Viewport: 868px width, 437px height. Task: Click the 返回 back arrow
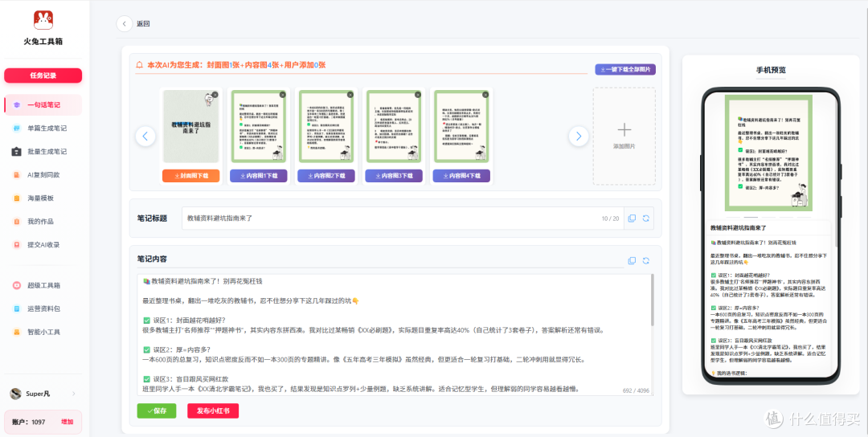(x=125, y=24)
